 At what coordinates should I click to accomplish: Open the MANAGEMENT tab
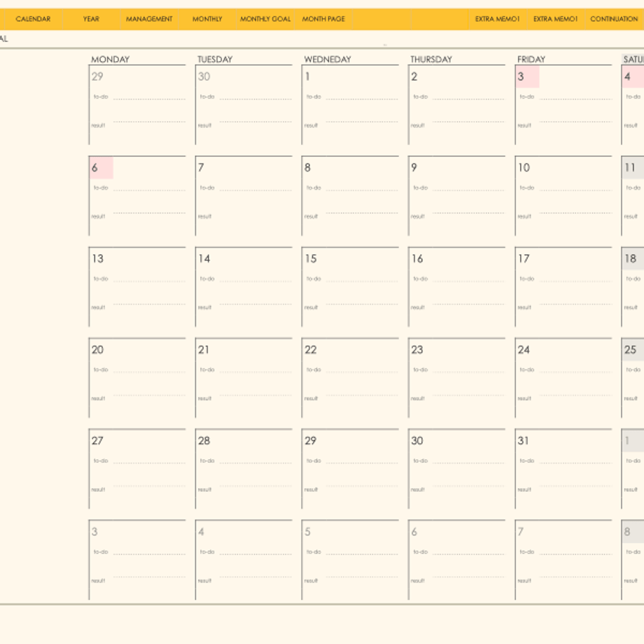(149, 19)
